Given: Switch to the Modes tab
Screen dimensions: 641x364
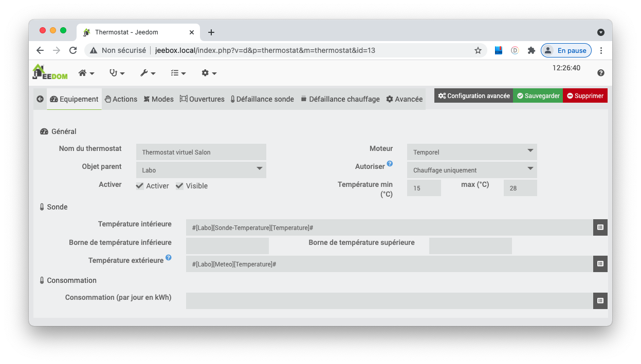Looking at the screenshot, I should click(158, 99).
